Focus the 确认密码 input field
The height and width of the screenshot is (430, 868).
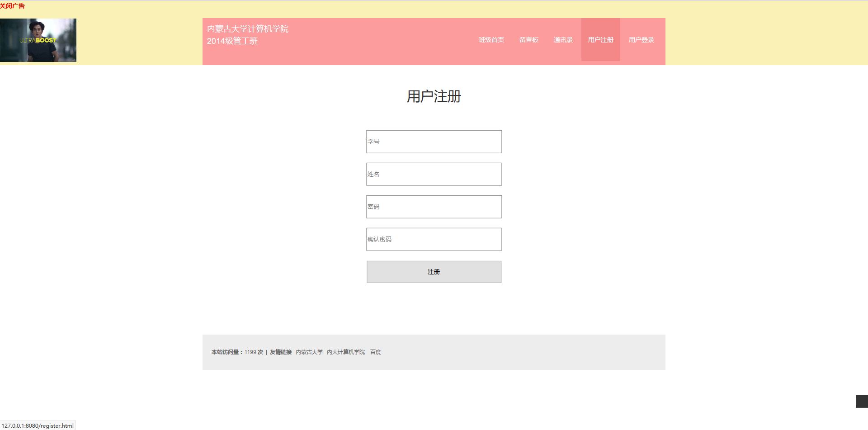tap(434, 239)
